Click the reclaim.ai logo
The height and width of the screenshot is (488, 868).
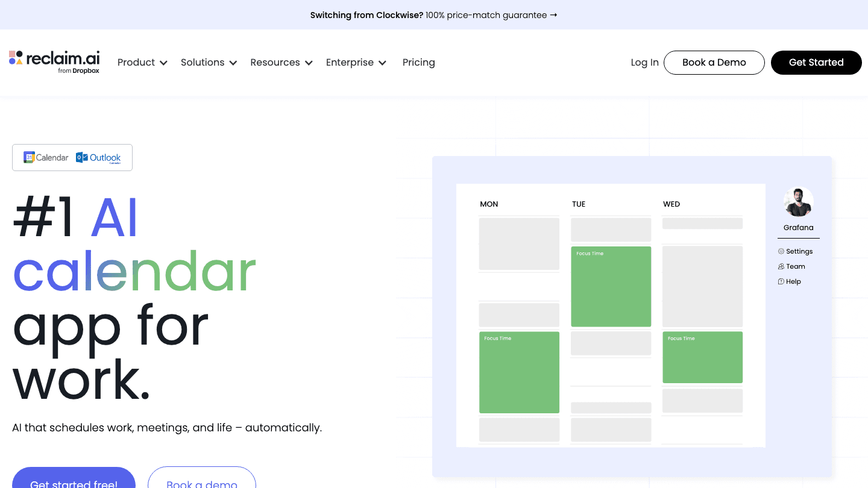click(x=54, y=62)
